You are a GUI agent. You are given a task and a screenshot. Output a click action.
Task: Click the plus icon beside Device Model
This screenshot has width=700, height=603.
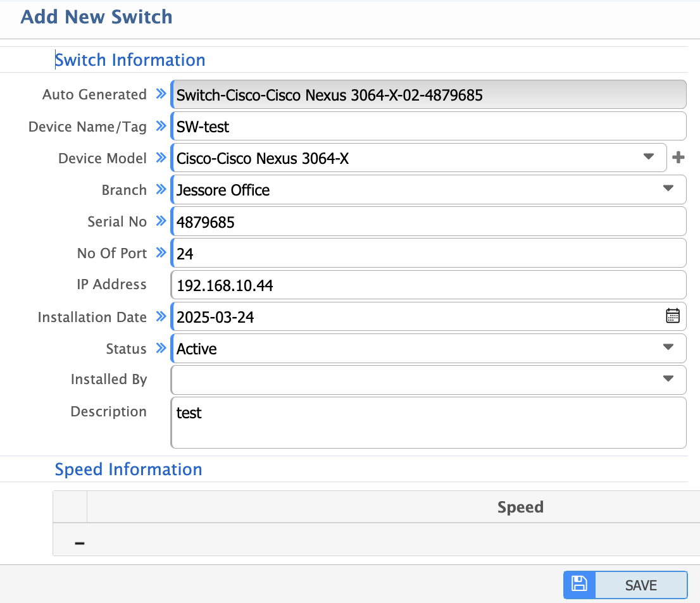point(678,158)
